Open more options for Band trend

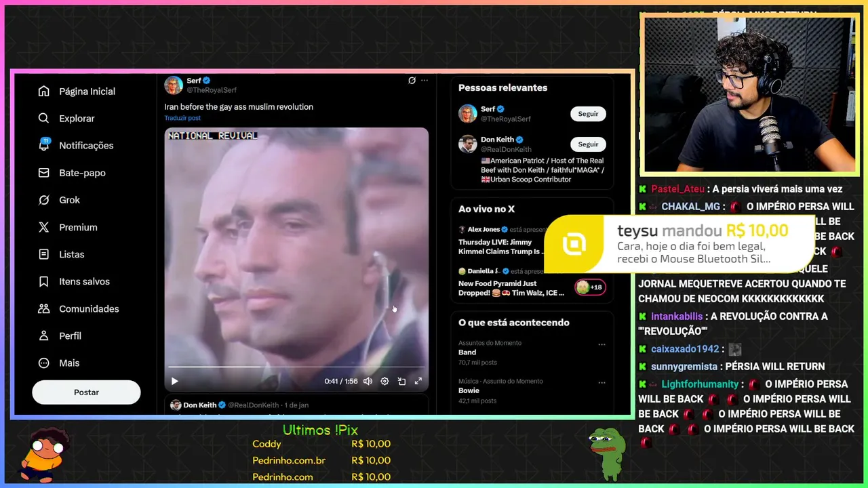[601, 344]
